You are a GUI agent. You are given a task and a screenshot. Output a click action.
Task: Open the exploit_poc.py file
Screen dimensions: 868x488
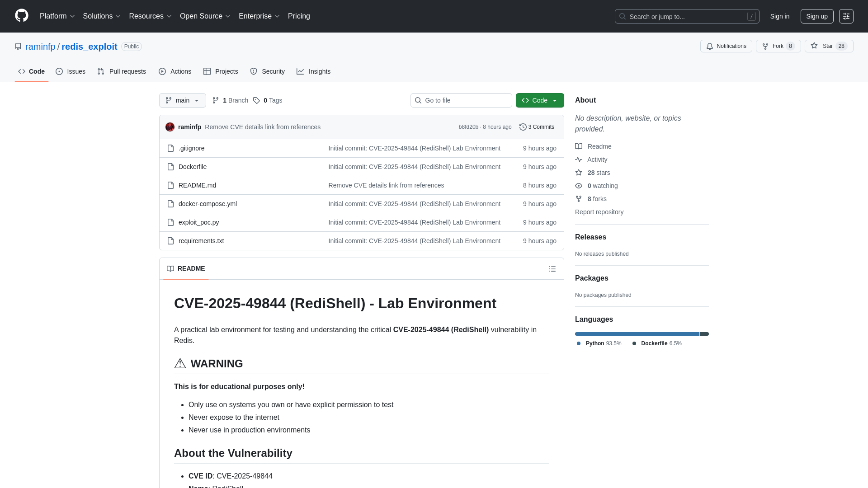(198, 222)
